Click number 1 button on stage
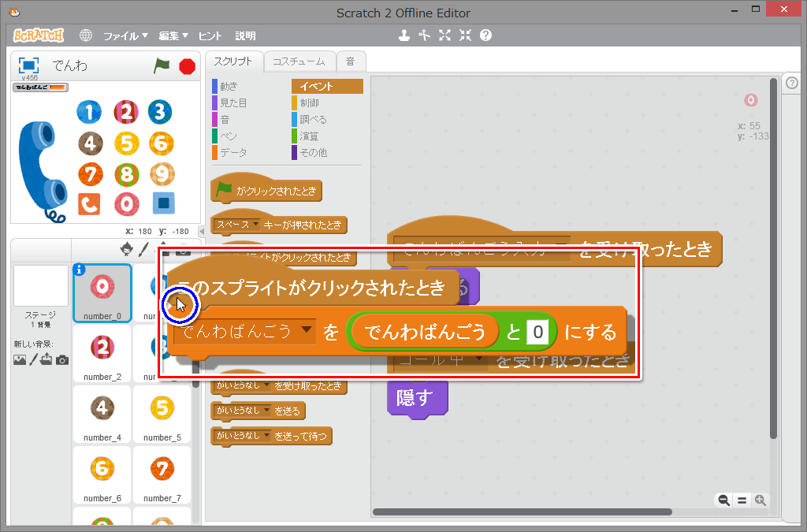 (89, 112)
